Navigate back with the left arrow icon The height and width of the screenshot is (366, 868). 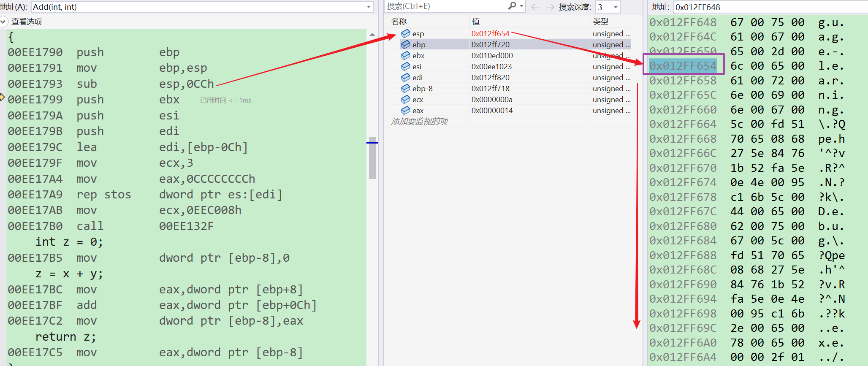coord(535,7)
